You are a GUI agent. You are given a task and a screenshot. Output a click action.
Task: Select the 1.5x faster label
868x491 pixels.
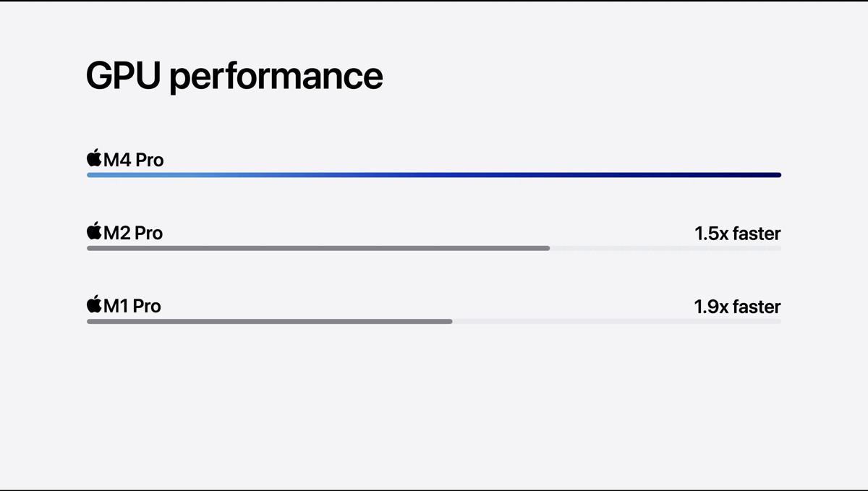(x=738, y=234)
